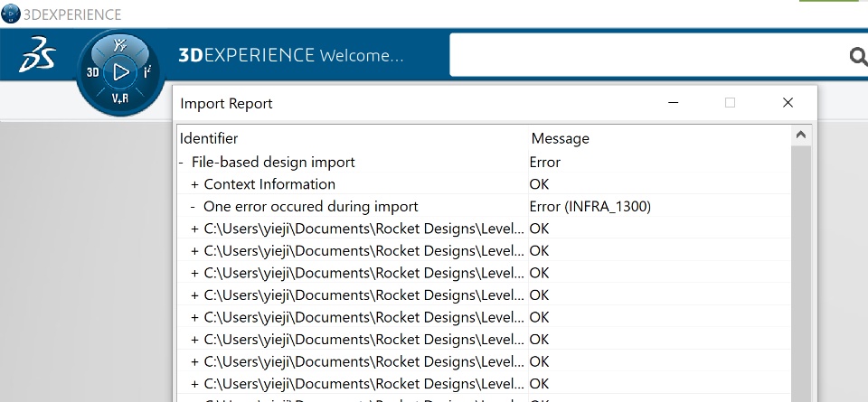Click the Identifier column header

point(209,138)
